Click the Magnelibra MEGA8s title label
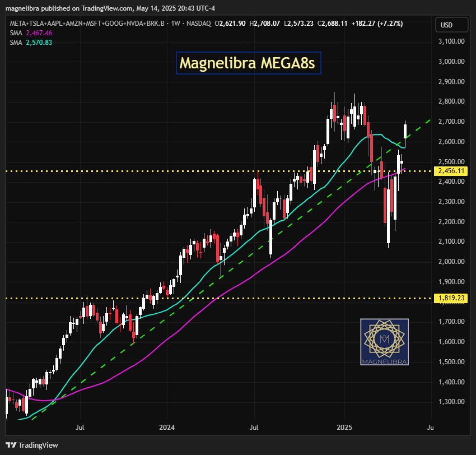 click(x=248, y=63)
